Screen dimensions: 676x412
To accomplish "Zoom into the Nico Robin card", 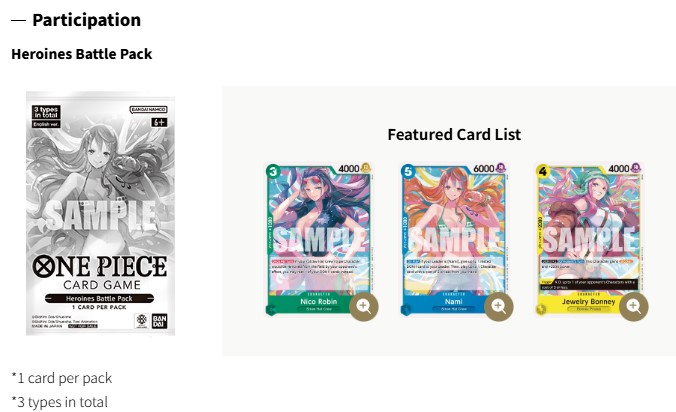I will point(365,306).
